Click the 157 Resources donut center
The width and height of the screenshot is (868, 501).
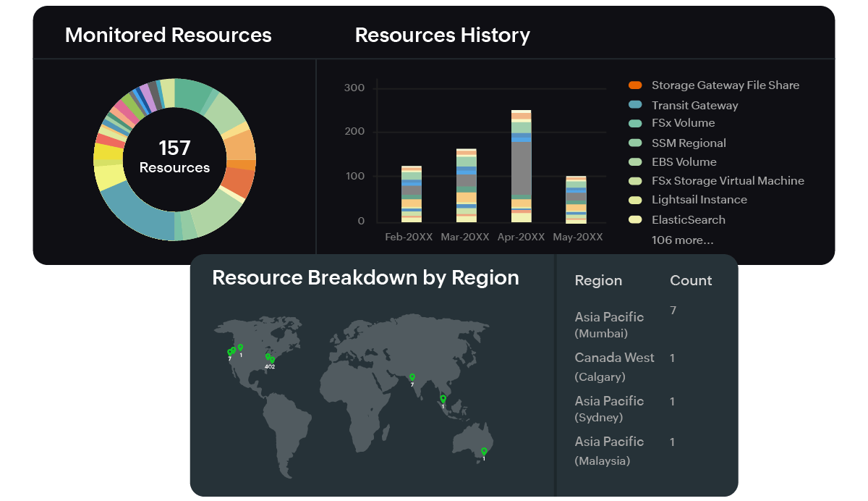[x=174, y=158]
